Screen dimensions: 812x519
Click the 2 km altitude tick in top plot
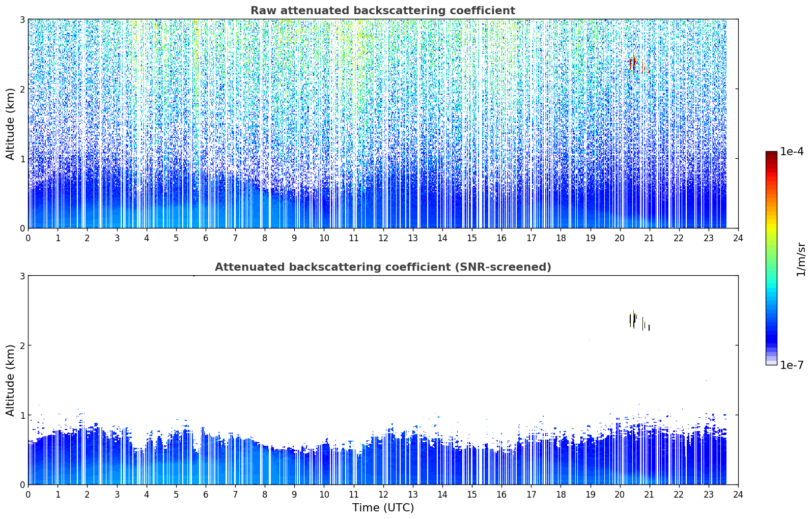click(22, 89)
